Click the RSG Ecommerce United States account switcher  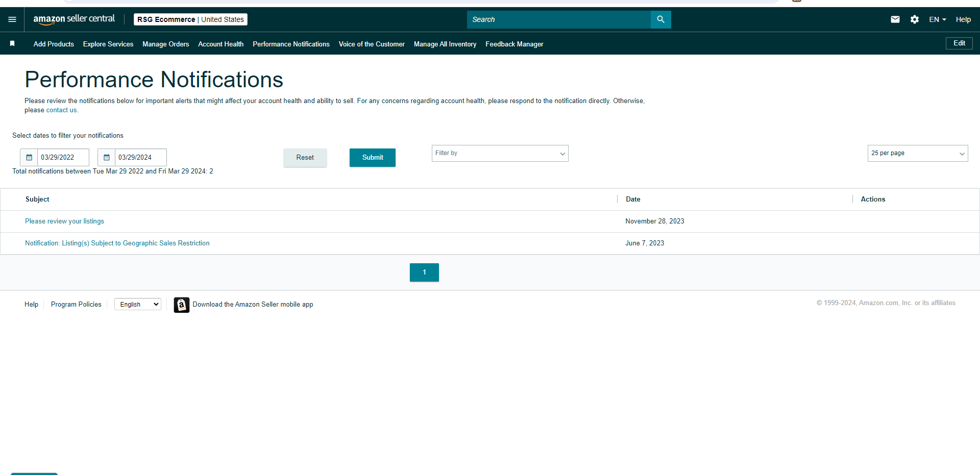coord(190,19)
